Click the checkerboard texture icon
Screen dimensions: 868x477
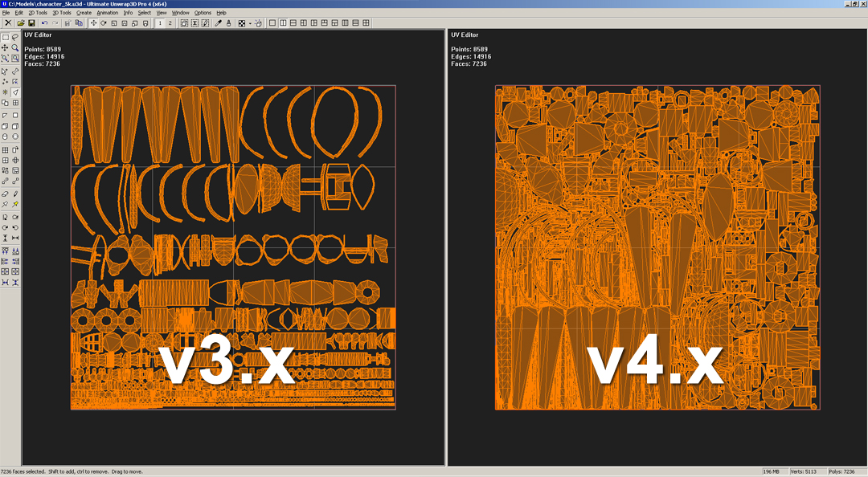[x=241, y=23]
